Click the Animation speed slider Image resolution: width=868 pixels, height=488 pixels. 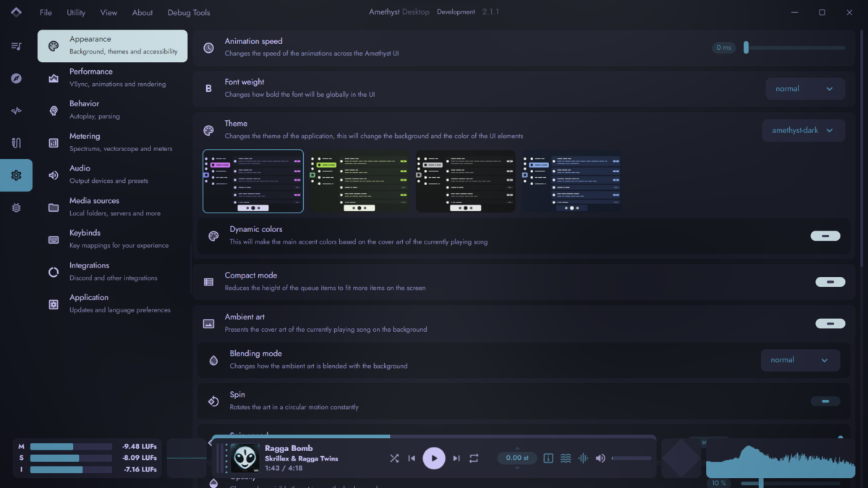pos(794,48)
